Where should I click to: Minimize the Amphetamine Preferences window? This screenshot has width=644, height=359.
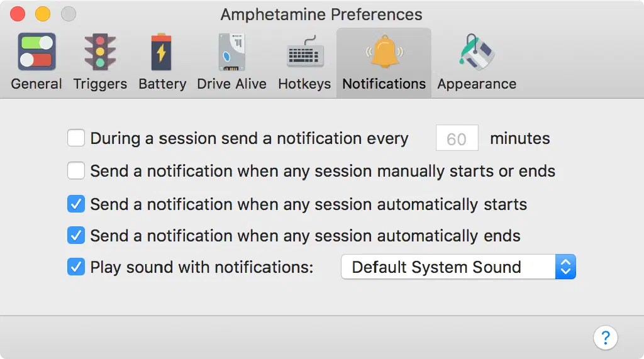43,14
